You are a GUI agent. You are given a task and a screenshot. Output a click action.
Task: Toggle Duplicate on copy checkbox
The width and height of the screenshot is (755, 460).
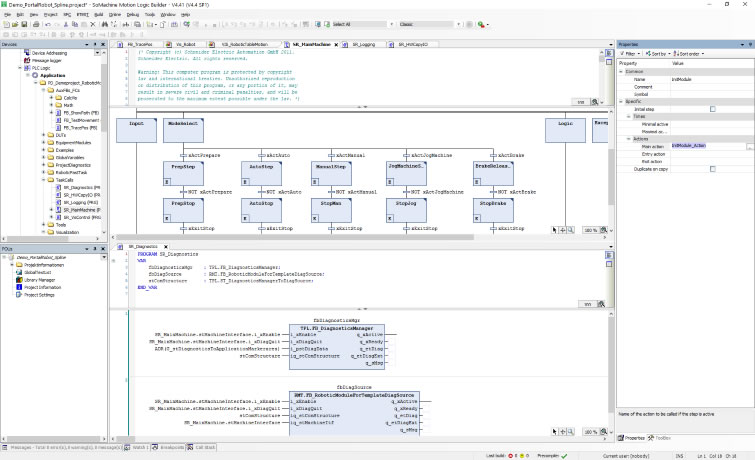point(712,169)
